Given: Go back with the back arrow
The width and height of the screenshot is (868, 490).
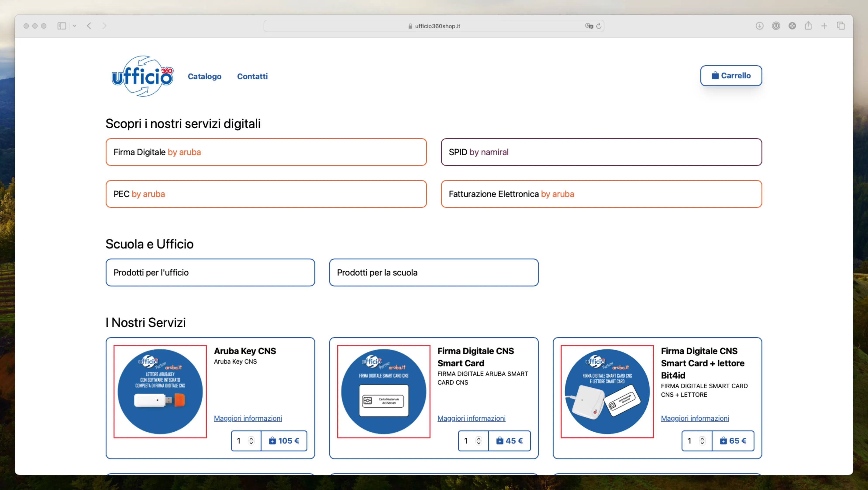Looking at the screenshot, I should [x=89, y=26].
